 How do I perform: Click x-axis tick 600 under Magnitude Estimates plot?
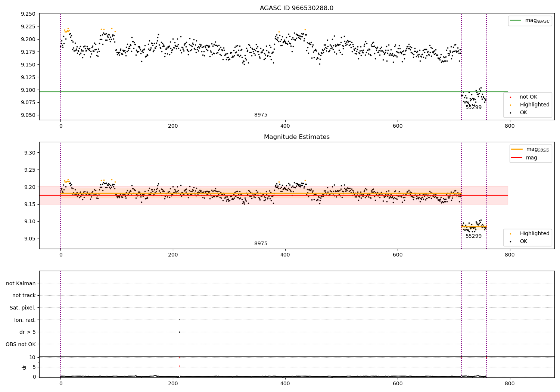coord(398,255)
